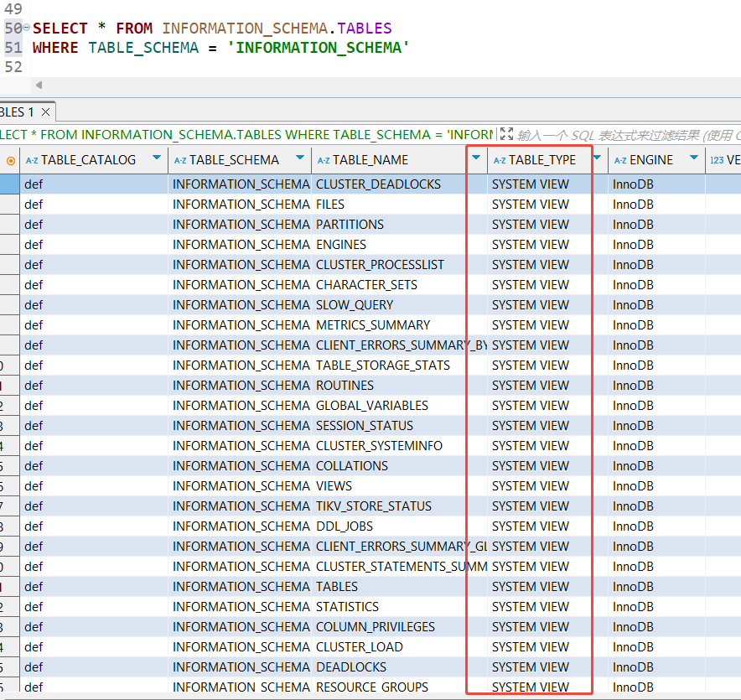Select the STATISTICS table name cell
Viewport: 741px width, 700px height.
coord(399,607)
